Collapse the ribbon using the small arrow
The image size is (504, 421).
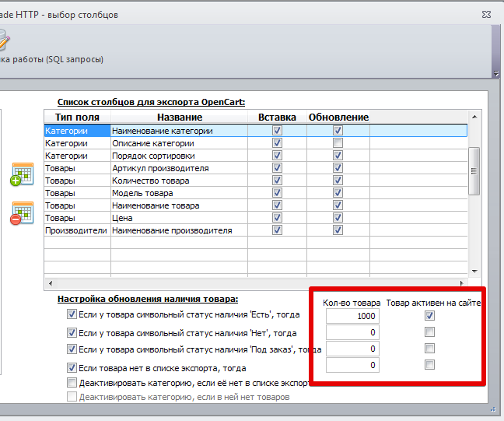[496, 74]
